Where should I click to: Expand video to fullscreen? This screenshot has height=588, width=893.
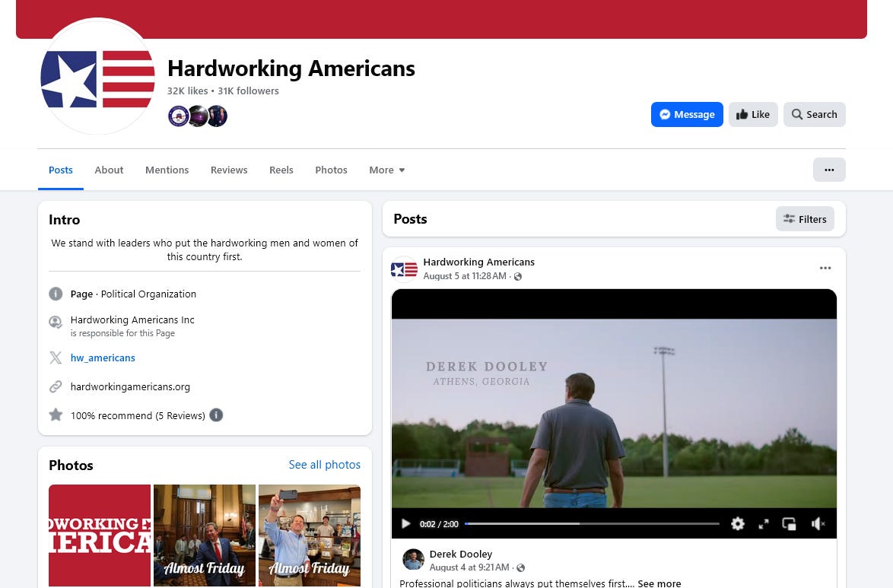tap(764, 523)
